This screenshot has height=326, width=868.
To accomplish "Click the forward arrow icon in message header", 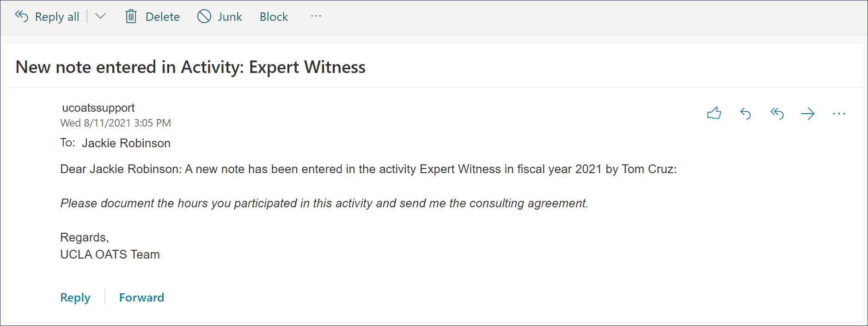I will (x=807, y=113).
